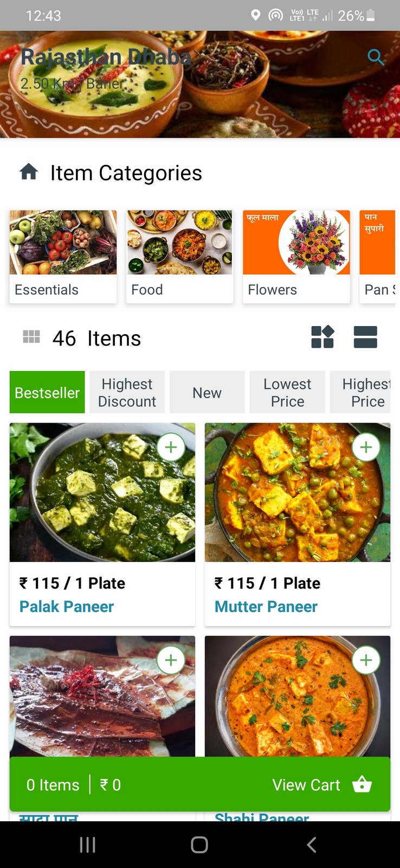Select the Bestseller sort tab
This screenshot has height=868, width=400.
(47, 392)
